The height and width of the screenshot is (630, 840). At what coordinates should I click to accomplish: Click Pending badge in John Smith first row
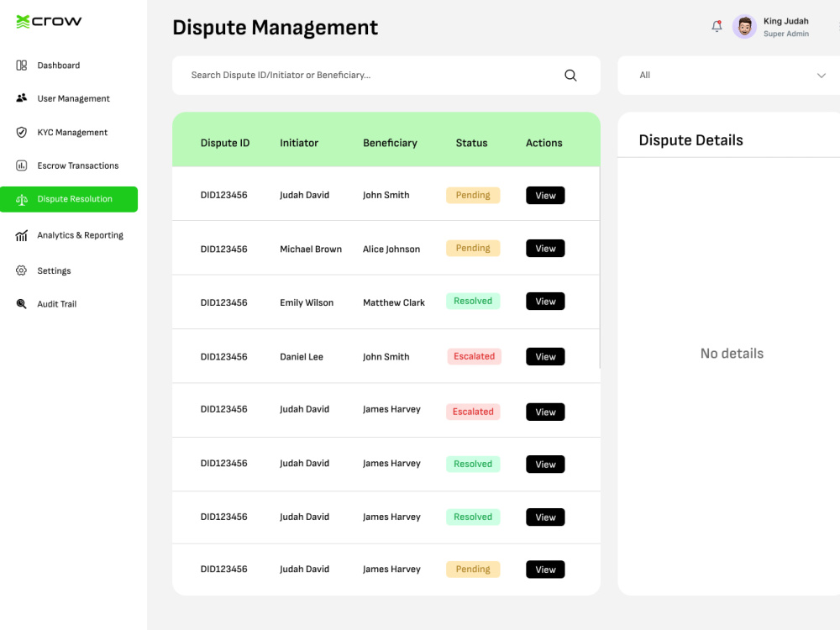coord(473,195)
